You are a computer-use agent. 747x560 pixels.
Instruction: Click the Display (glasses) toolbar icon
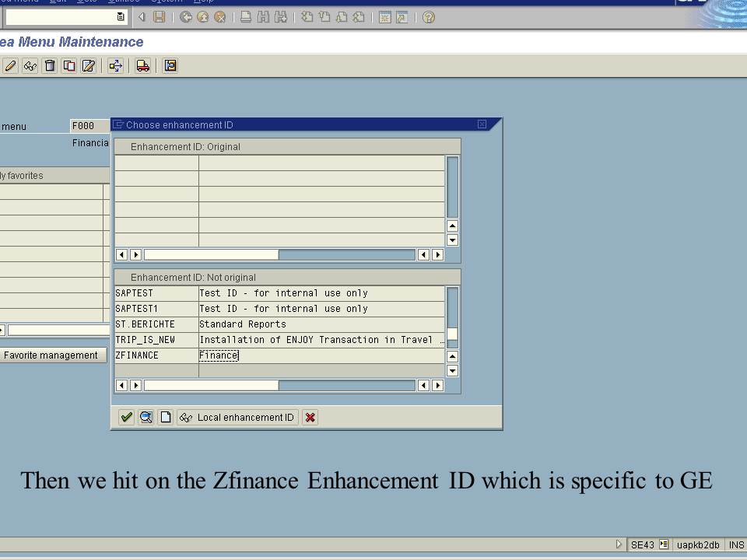(x=29, y=65)
